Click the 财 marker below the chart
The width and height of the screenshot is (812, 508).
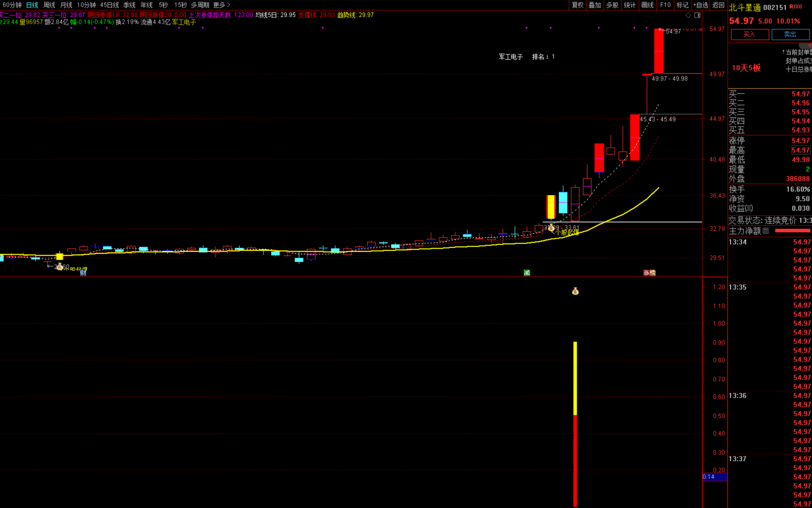83,273
